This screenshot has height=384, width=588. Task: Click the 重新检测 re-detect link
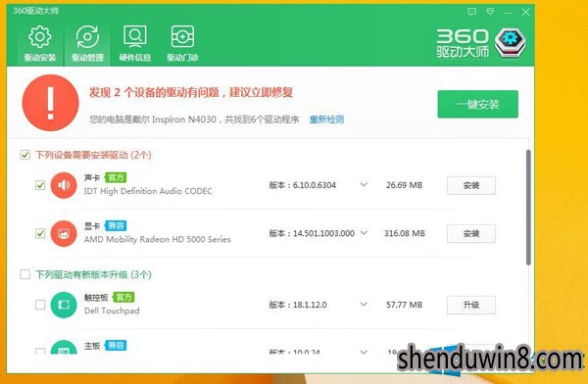click(326, 120)
